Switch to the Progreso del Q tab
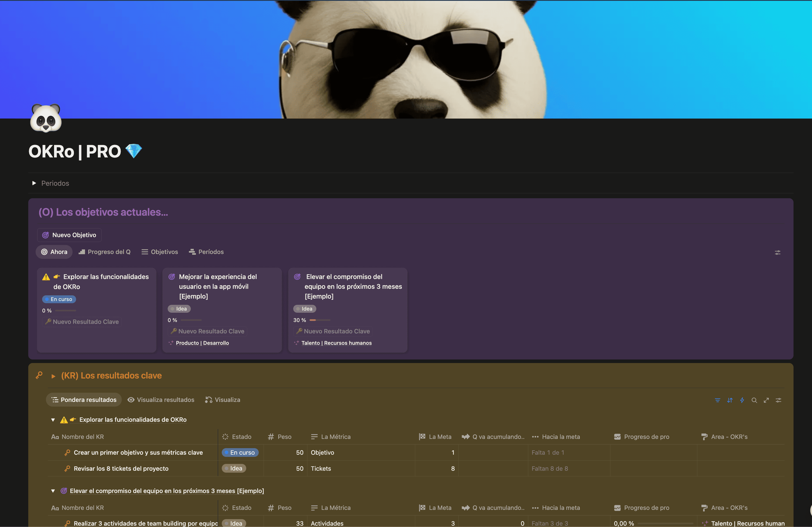Viewport: 812px width, 527px height. [x=104, y=252]
